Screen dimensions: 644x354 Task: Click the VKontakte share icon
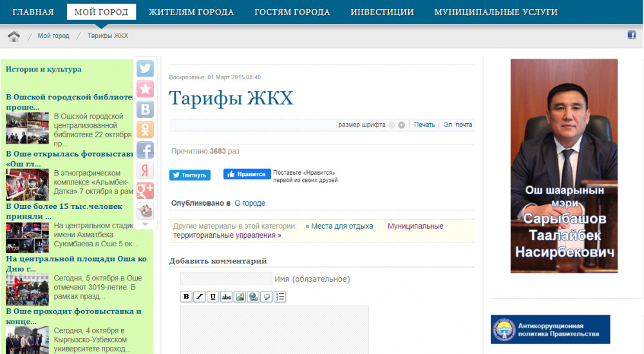point(145,109)
